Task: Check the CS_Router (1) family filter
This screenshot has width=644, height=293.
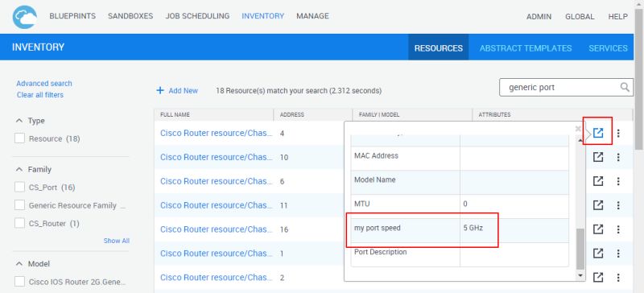Action: [x=19, y=223]
